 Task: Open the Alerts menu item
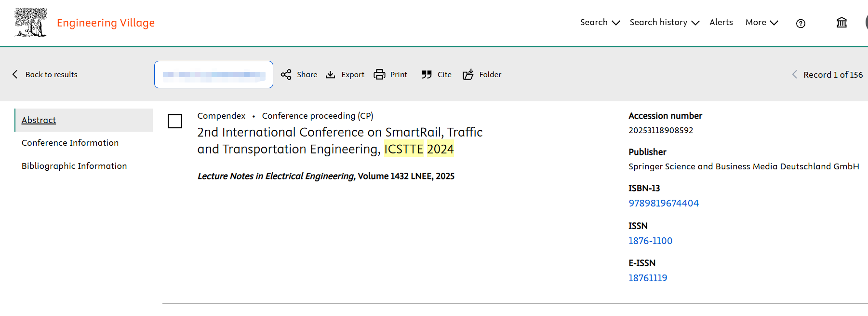tap(721, 22)
